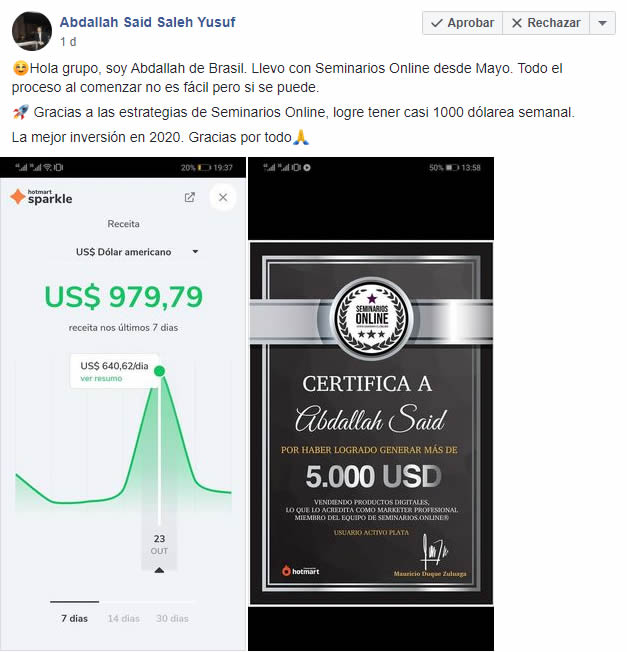Screen dimensions: 627x652
Task: Click the ver resumo link
Action: (x=101, y=378)
